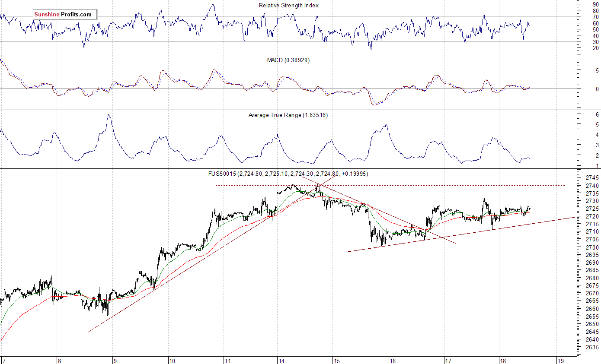Viewport: 601px width, 364px height.
Task: Click the RSI axis value 20
Action: click(595, 48)
